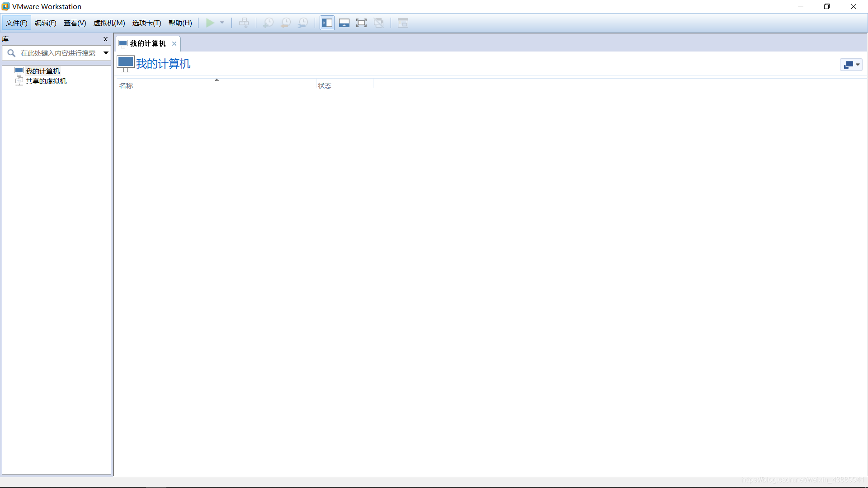Open the 编辑(E) menu
This screenshot has width=868, height=488.
pos(46,23)
